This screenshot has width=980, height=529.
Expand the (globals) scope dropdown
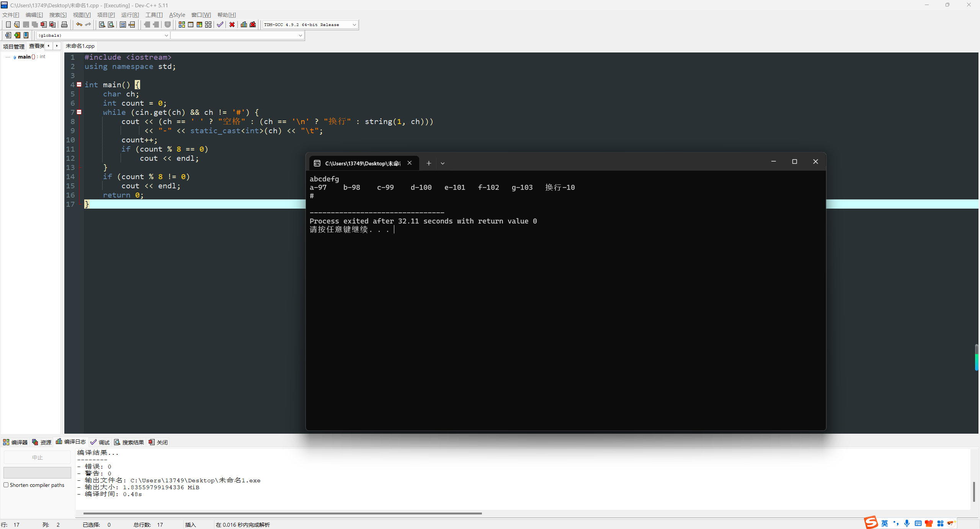pyautogui.click(x=166, y=35)
